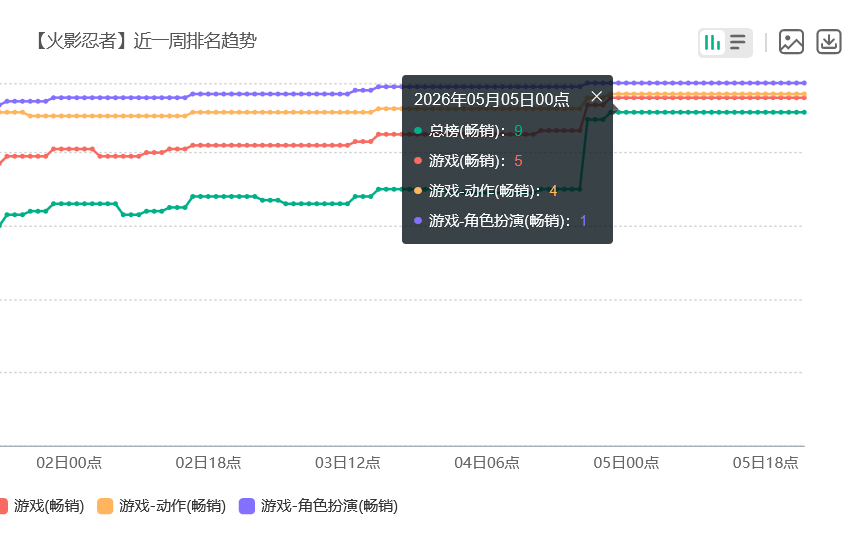The height and width of the screenshot is (536, 858).
Task: Click the 03日12点 axis label
Action: [x=347, y=463]
